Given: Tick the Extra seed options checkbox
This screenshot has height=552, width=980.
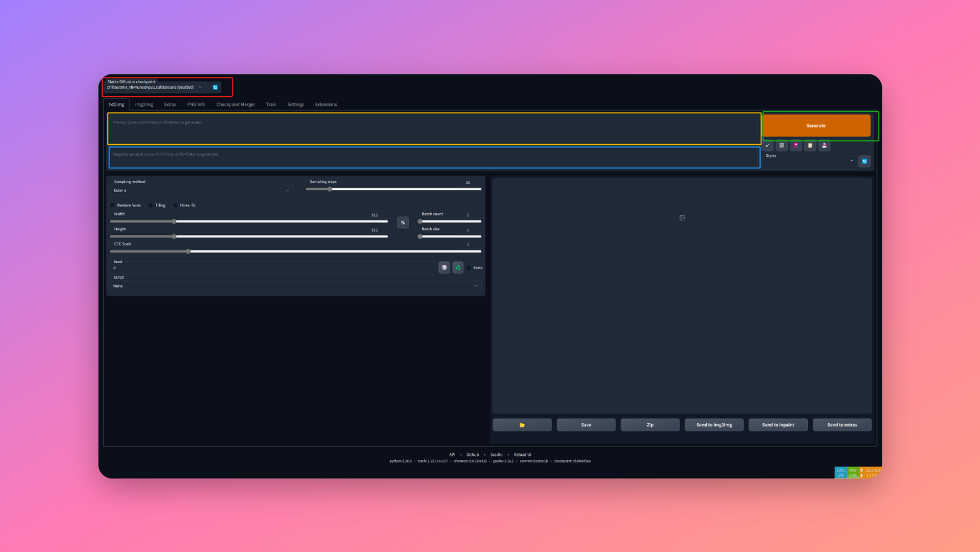Looking at the screenshot, I should point(469,268).
